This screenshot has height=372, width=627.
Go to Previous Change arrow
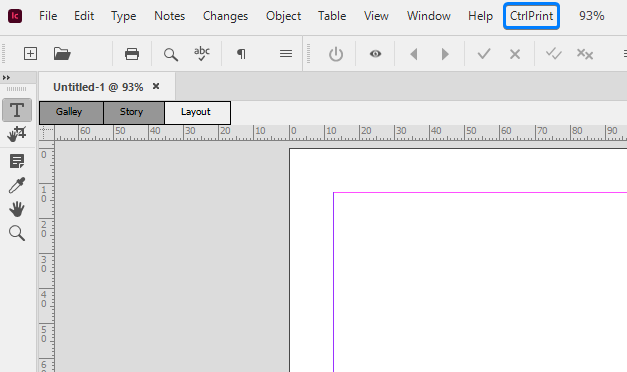(x=414, y=54)
